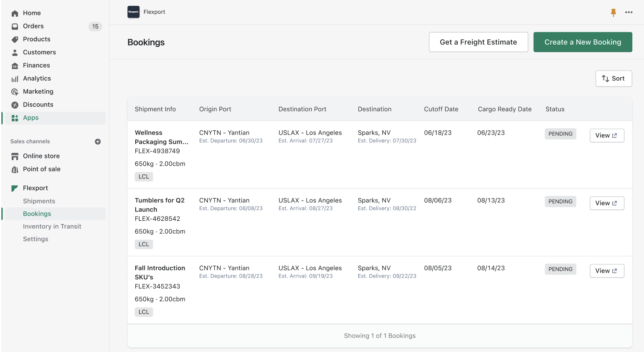This screenshot has width=644, height=352.
Task: View the Wellness Packaging booking
Action: (x=606, y=135)
